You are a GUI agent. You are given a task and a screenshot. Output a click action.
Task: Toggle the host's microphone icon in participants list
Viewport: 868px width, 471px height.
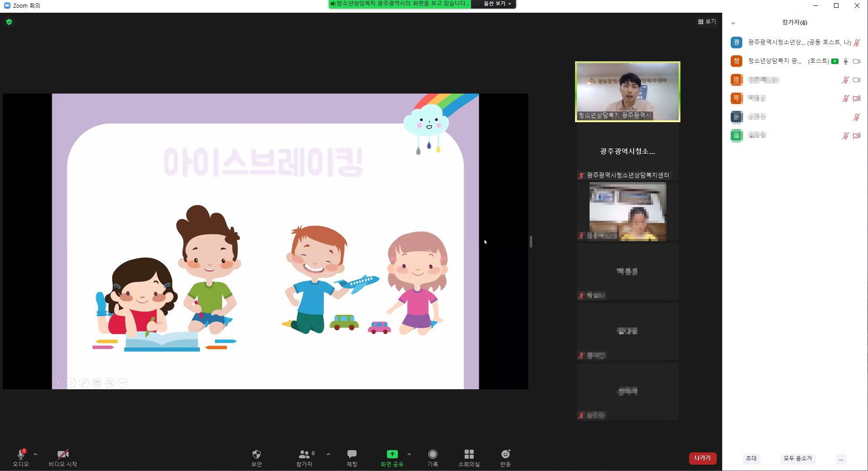(845, 61)
